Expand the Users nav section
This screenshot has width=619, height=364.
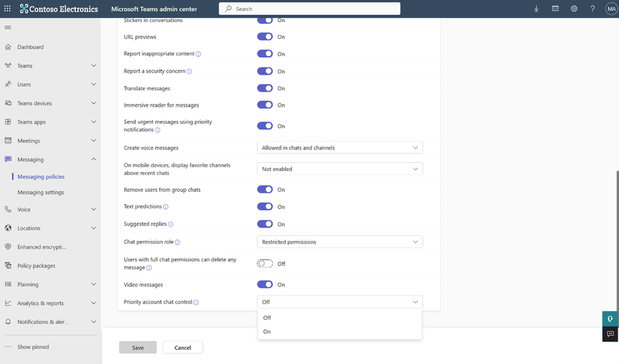coord(94,84)
